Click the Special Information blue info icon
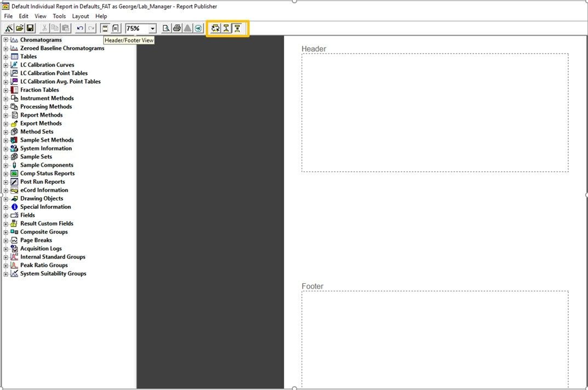 coord(14,207)
